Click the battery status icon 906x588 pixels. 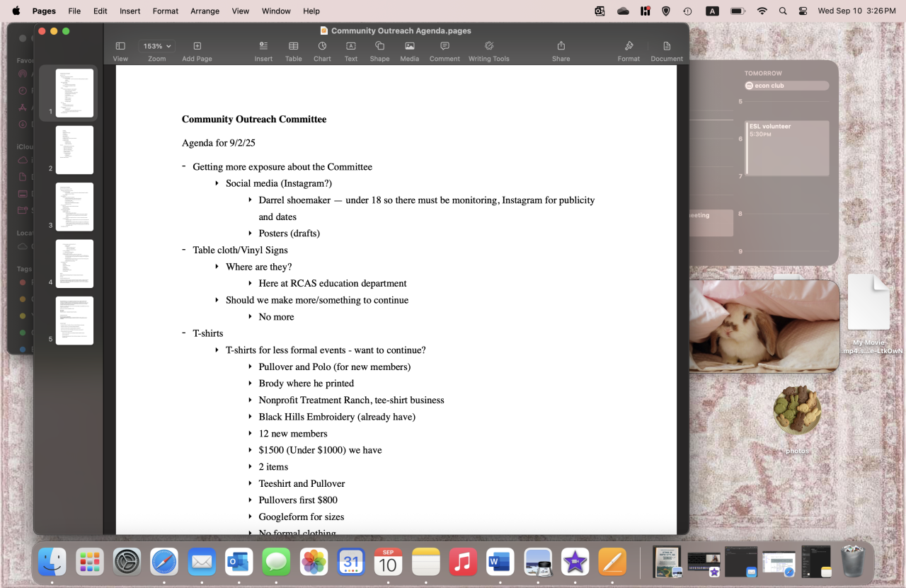pyautogui.click(x=738, y=11)
